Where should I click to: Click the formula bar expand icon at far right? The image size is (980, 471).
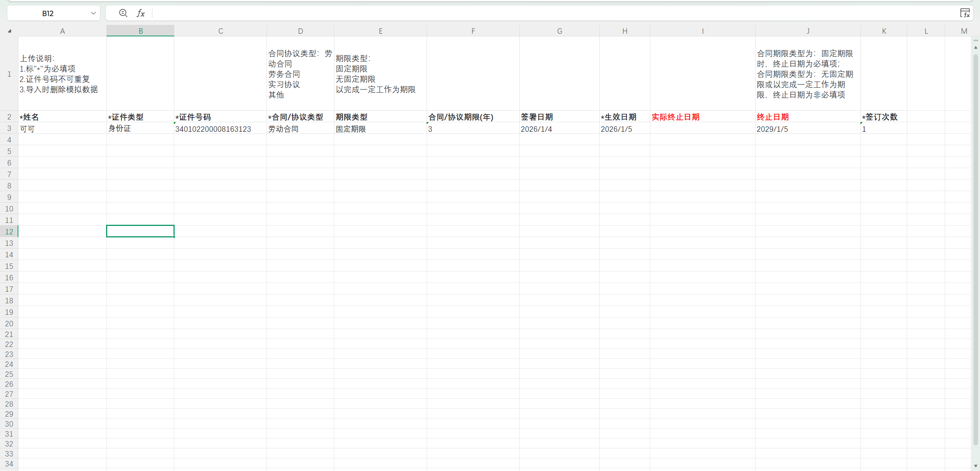tap(965, 13)
